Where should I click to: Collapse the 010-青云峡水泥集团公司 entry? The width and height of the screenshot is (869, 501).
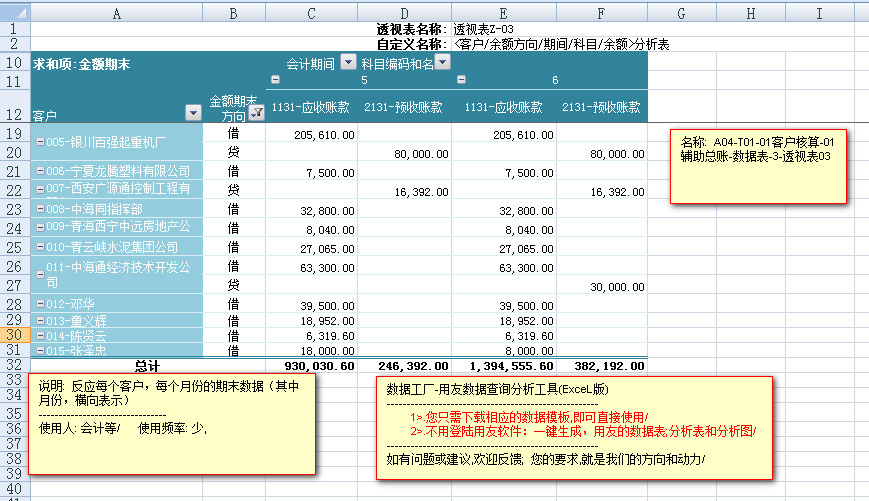(x=40, y=247)
